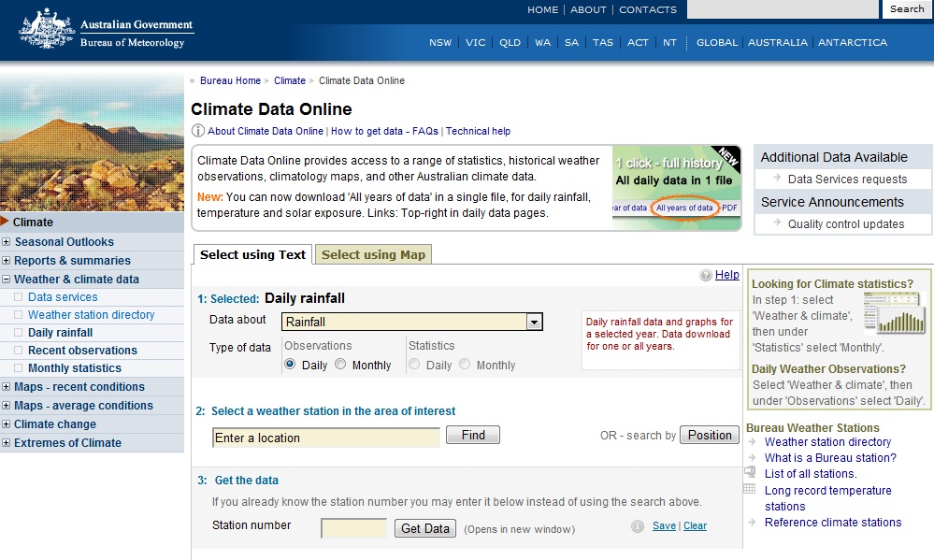Click the Help question mark icon
934x560 pixels.
point(706,276)
